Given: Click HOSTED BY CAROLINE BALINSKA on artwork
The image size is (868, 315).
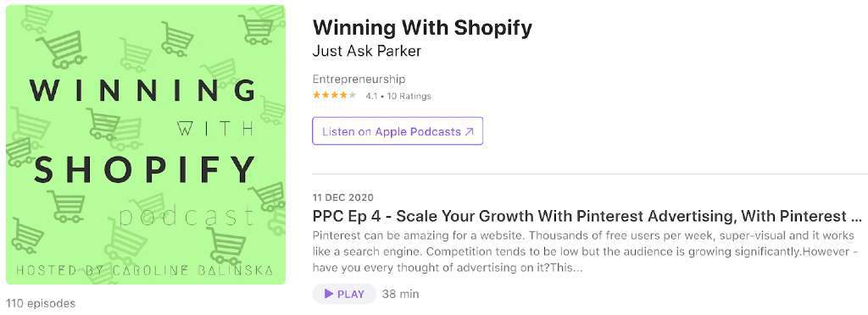Looking at the screenshot, I should click(x=144, y=271).
